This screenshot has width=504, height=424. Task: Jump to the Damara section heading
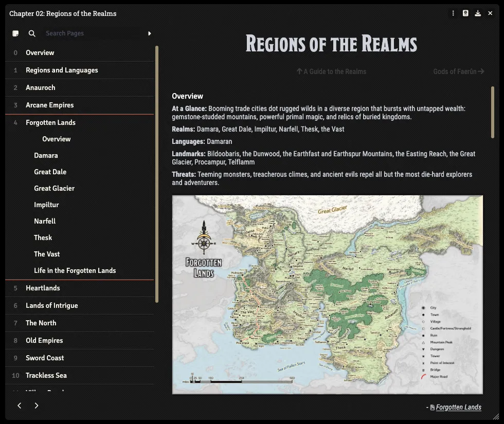(x=46, y=155)
